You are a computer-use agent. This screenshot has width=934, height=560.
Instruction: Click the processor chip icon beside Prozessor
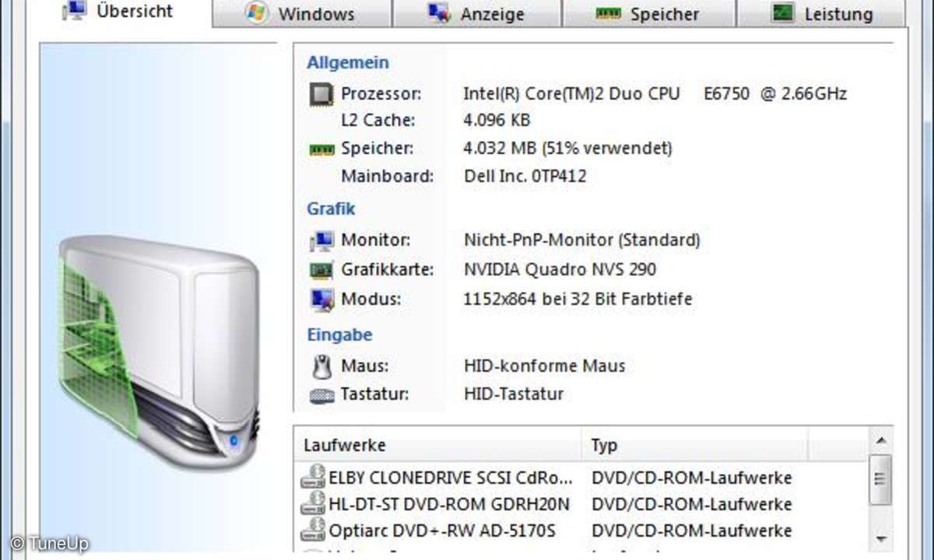click(321, 94)
